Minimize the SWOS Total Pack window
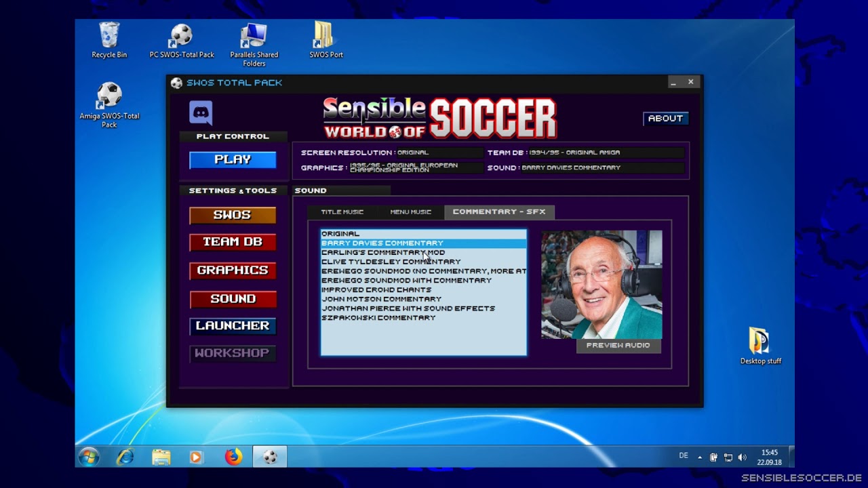This screenshot has width=868, height=488. 673,83
